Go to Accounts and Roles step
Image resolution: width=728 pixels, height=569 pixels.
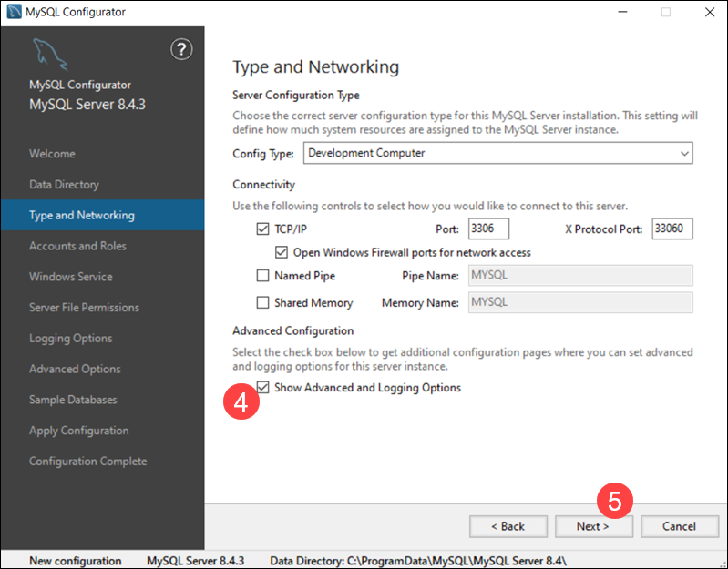click(x=77, y=246)
